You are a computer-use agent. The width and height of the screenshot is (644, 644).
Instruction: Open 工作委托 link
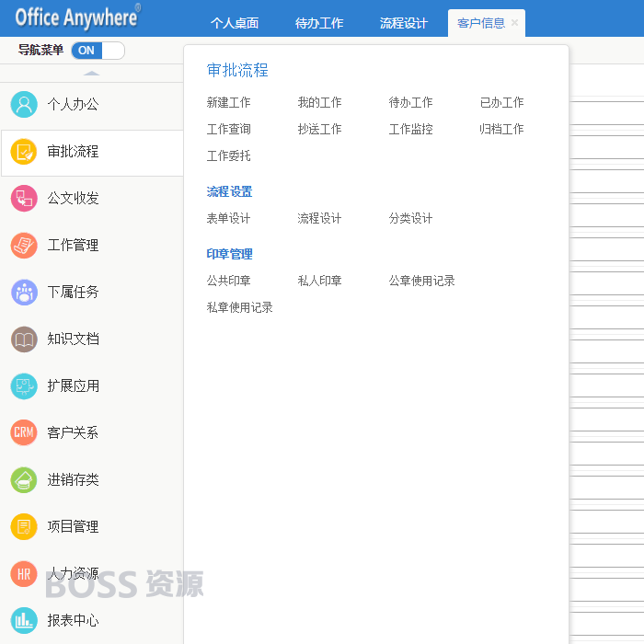[229, 155]
